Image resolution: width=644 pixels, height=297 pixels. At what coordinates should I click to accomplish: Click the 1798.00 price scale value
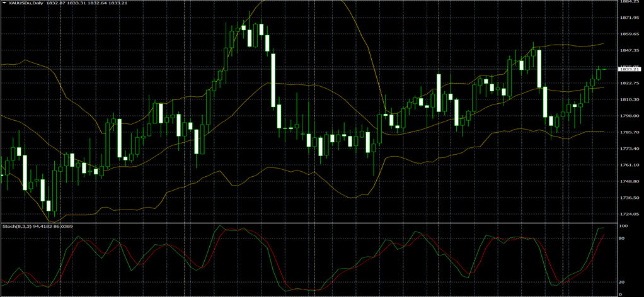tap(628, 116)
